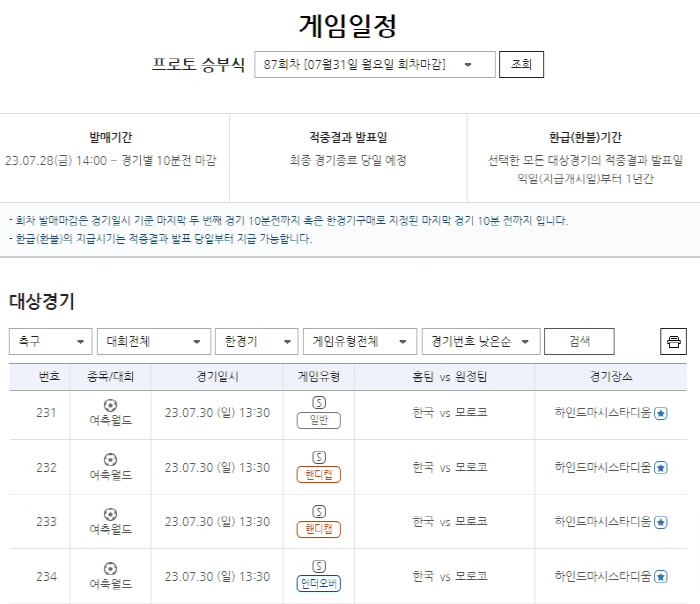The width and height of the screenshot is (700, 604).
Task: Click 한국 vs 모로코 in row 232
Action: (x=450, y=467)
